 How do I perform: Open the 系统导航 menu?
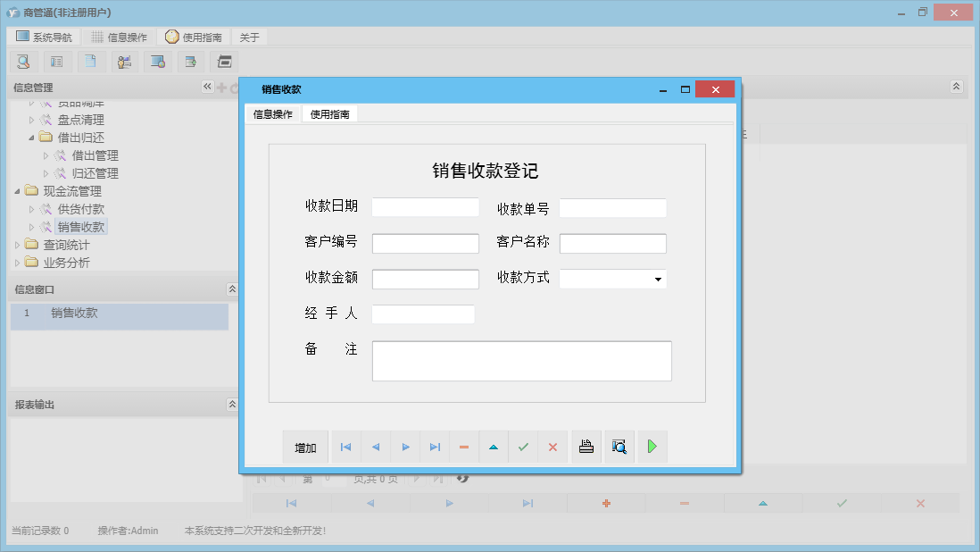(x=43, y=37)
